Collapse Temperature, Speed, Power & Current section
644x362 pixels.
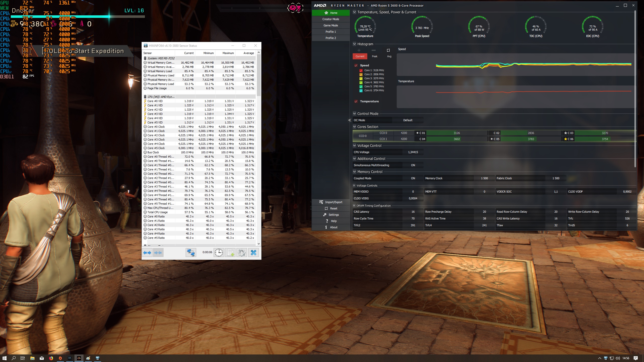click(354, 12)
